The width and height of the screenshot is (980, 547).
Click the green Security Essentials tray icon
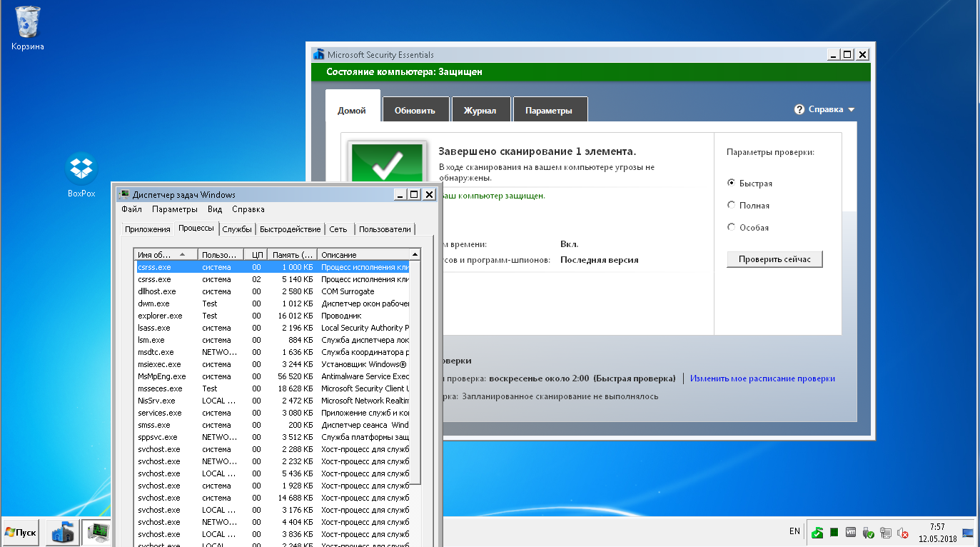(817, 533)
